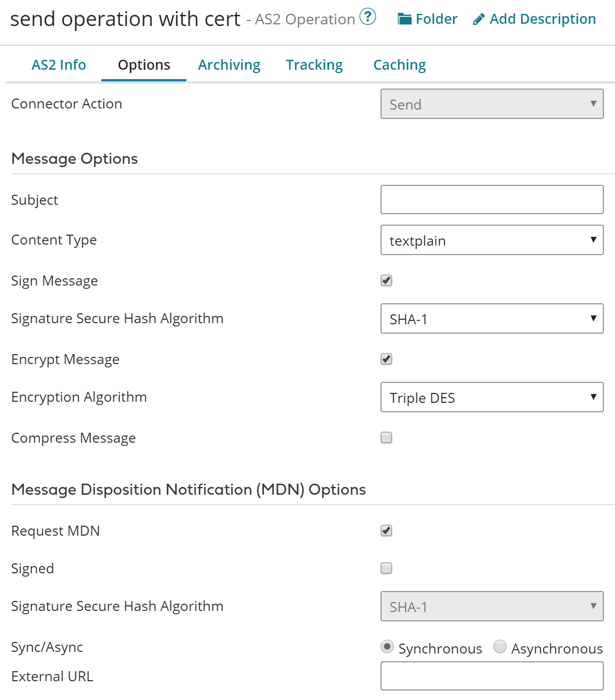
Task: Open the Archiving tab
Action: point(229,65)
